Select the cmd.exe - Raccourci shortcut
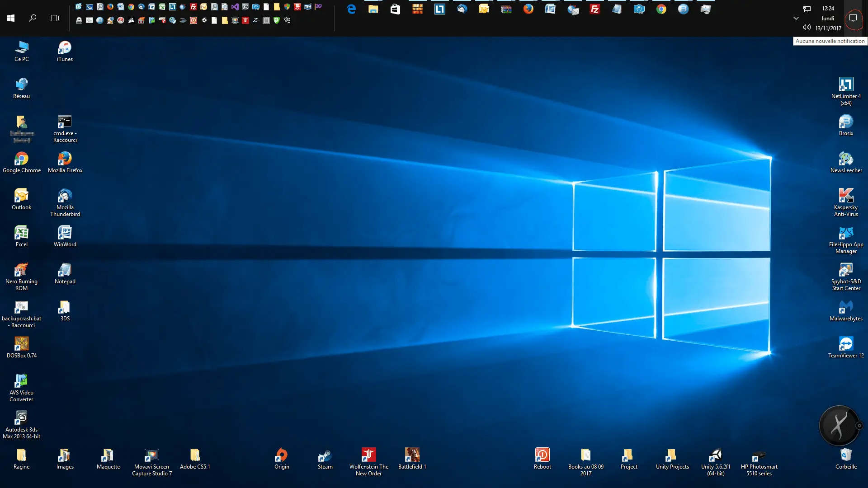Viewport: 868px width, 488px height. point(65,129)
